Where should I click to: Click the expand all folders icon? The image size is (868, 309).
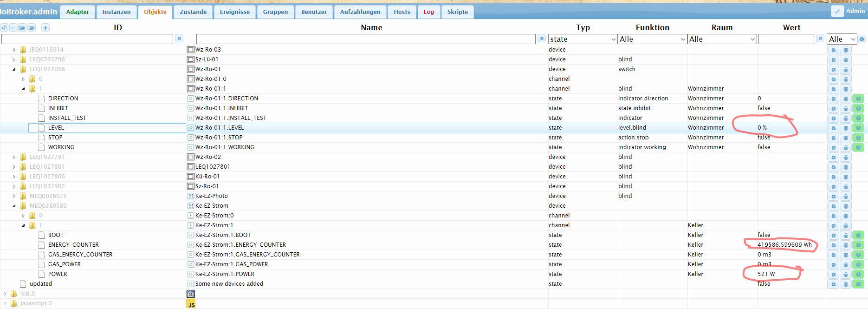31,28
